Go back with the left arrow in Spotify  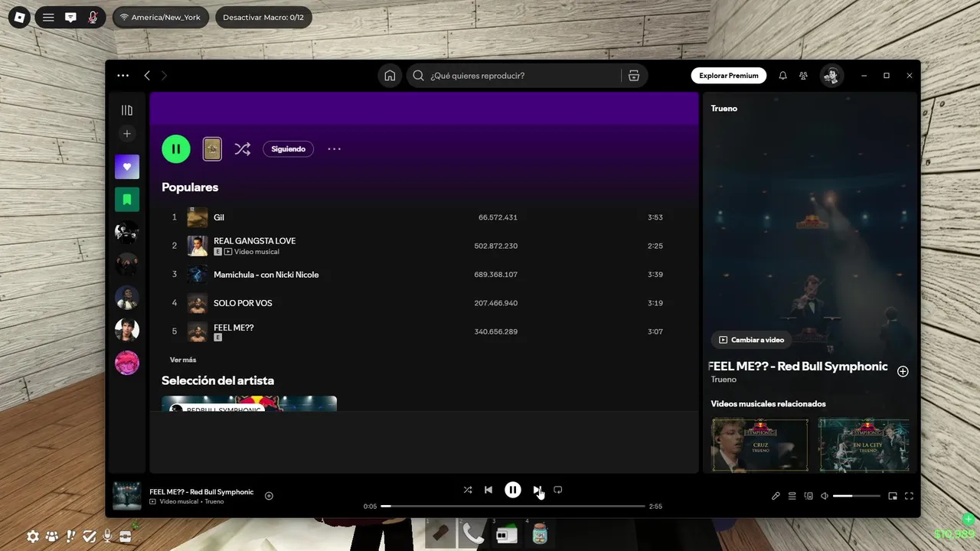click(x=147, y=76)
